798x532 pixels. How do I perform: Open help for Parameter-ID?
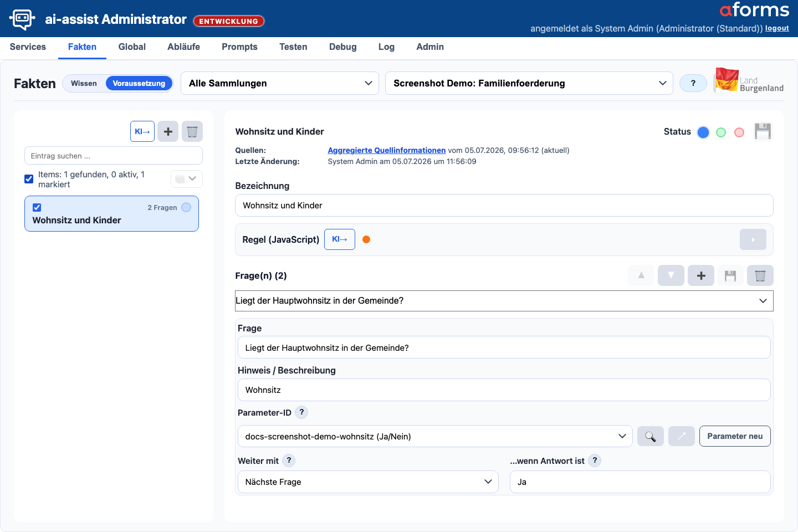tap(301, 412)
